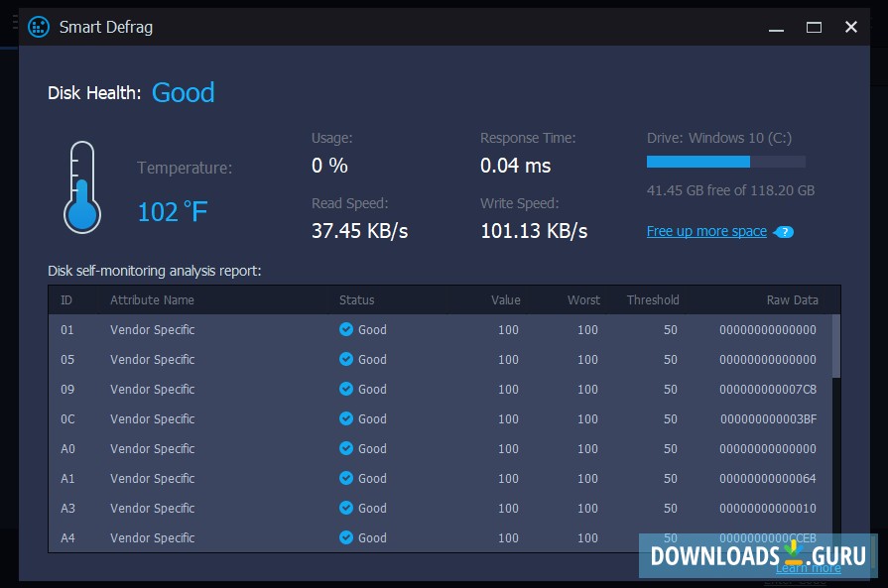Click the Good indicator on row A3
Viewport: 888px width, 588px height.
347,508
